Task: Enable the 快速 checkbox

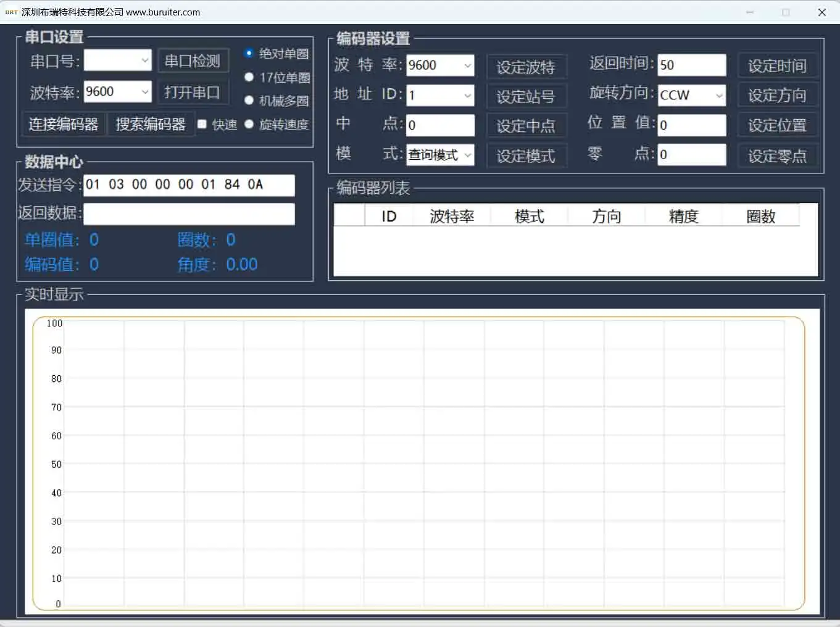Action: coord(202,125)
